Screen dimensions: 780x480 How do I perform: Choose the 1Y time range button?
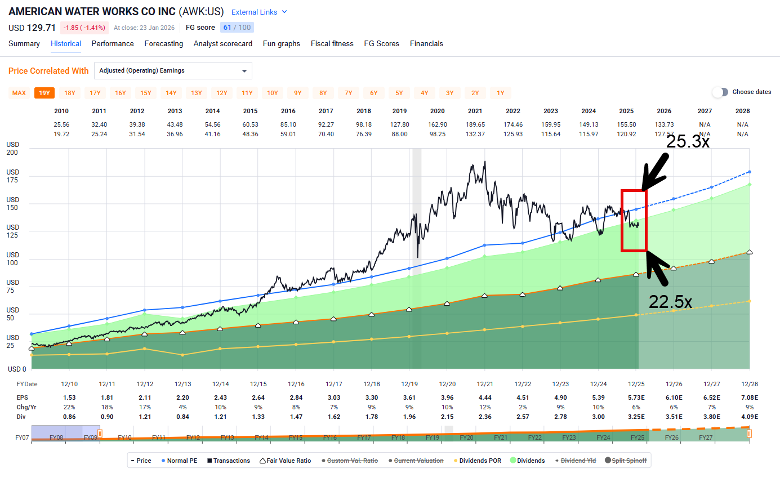500,92
